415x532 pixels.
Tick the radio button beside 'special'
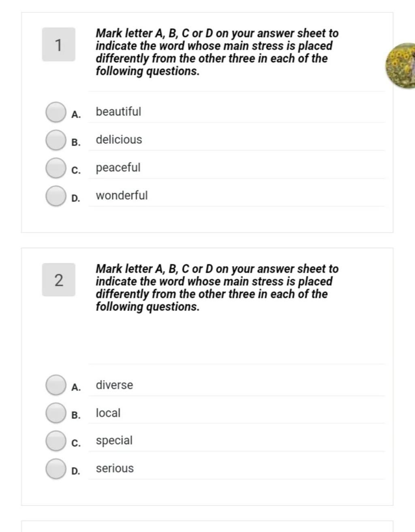(x=56, y=441)
